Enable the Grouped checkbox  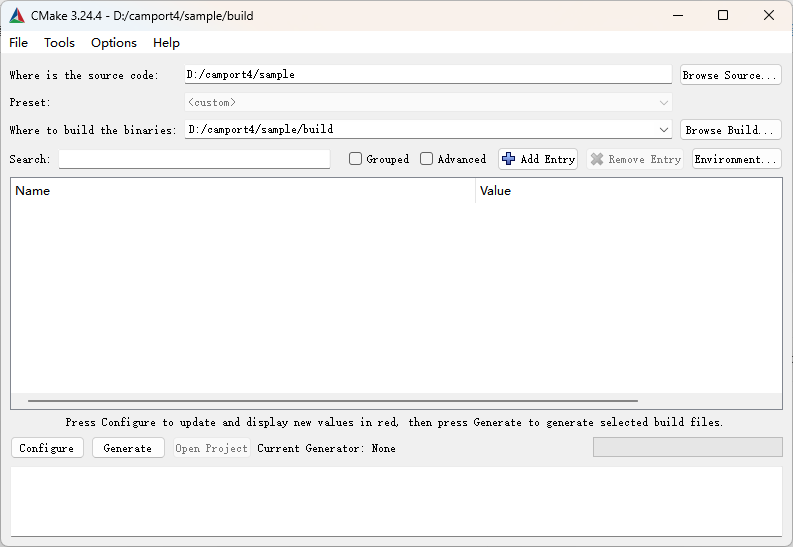356,159
